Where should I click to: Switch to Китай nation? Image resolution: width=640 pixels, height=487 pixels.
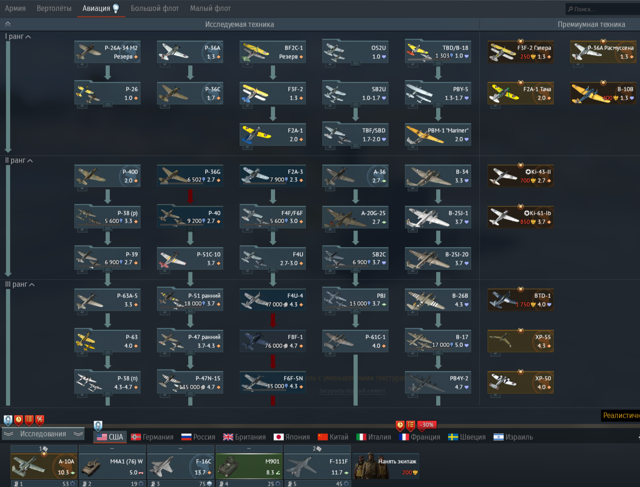[333, 437]
